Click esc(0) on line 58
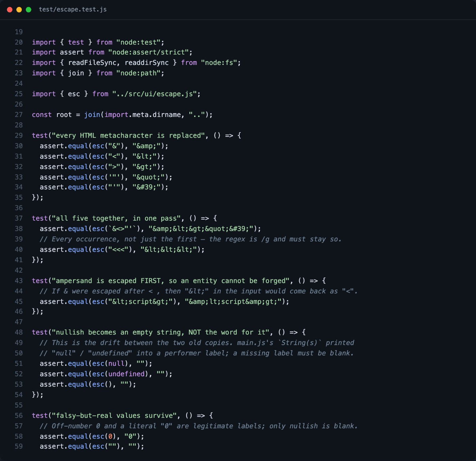This screenshot has height=461, width=476. [x=104, y=436]
